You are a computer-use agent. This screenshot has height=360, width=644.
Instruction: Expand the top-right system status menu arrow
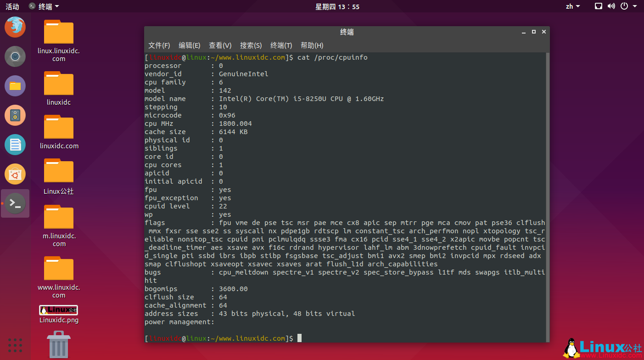point(634,6)
